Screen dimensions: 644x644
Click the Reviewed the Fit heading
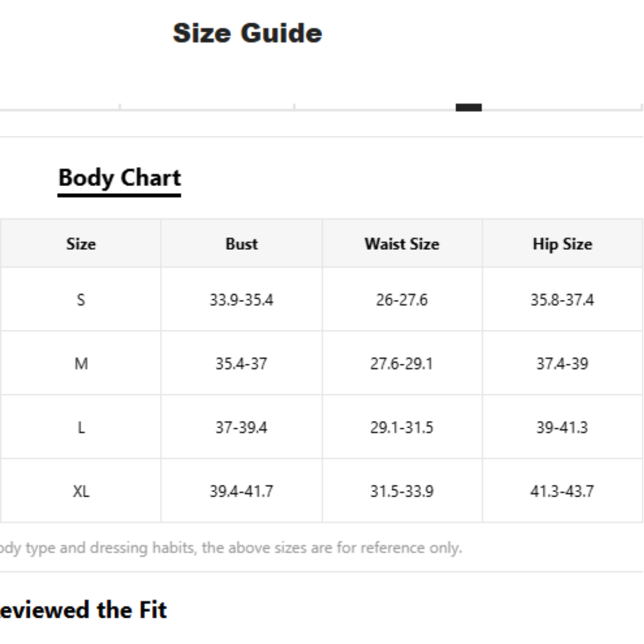(83, 609)
